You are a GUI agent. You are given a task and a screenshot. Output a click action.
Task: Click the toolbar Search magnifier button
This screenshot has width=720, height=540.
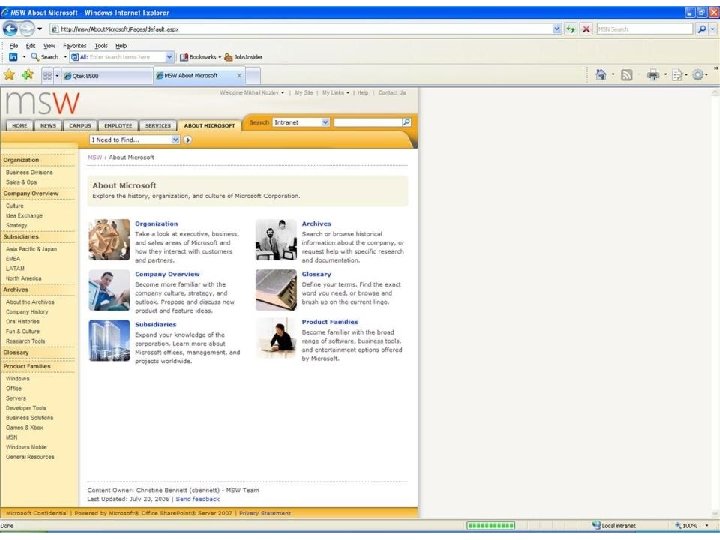45,57
